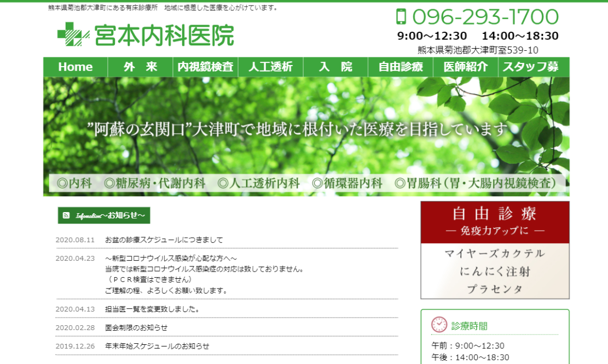This screenshot has height=364, width=608.
Task: Click the 自由診療 red banner image
Action: click(495, 250)
